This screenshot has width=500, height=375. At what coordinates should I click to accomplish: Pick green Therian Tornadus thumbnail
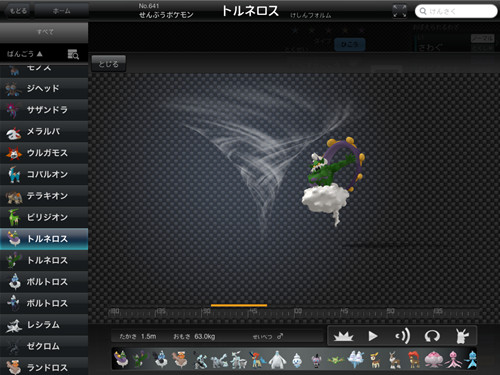pyautogui.click(x=140, y=359)
